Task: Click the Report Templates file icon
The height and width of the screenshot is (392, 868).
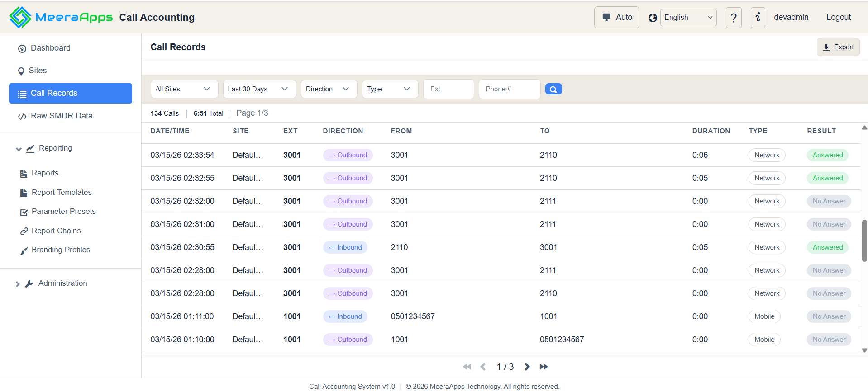Action: [x=24, y=193]
